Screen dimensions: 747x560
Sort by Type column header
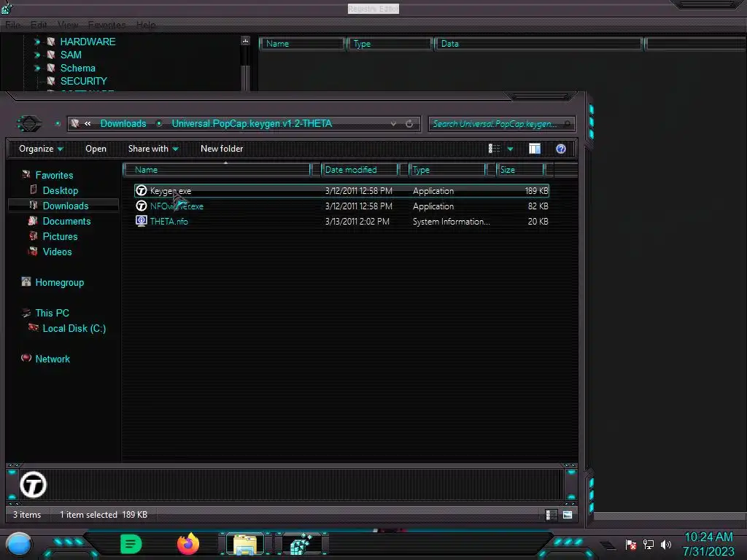pos(447,170)
